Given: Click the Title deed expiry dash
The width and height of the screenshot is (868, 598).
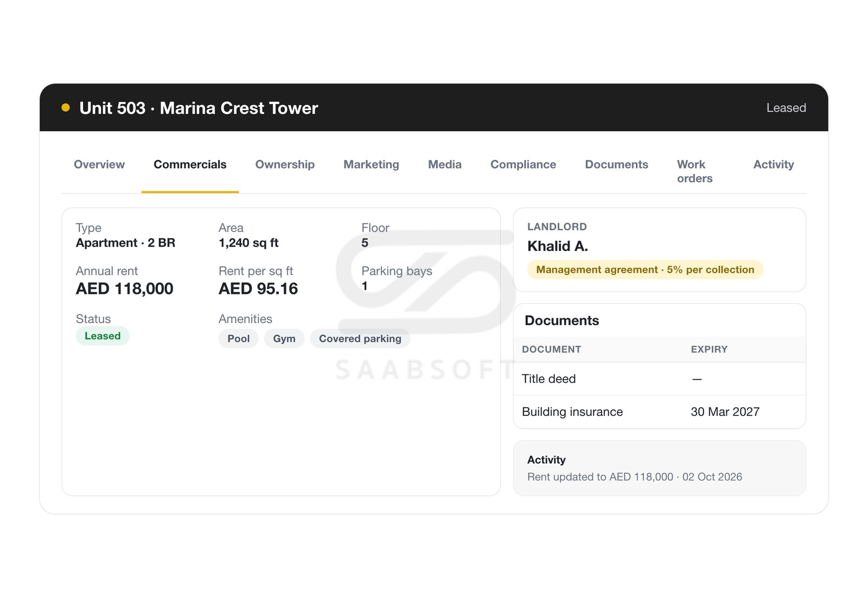Looking at the screenshot, I should pos(697,380).
